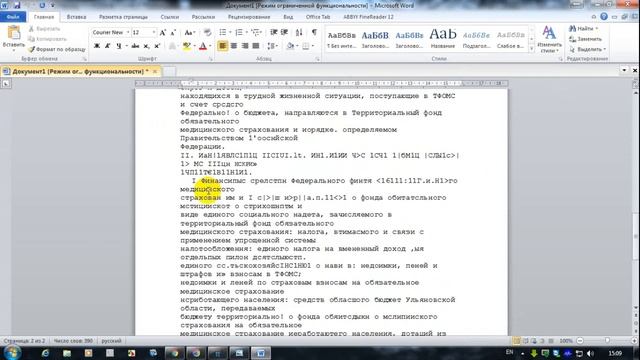This screenshot has height=360, width=640.
Task: Switch to Разметка страницы tab
Action: (x=123, y=17)
